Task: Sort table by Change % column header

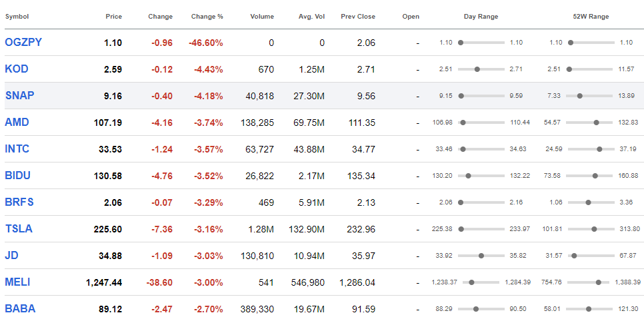Action: tap(207, 17)
